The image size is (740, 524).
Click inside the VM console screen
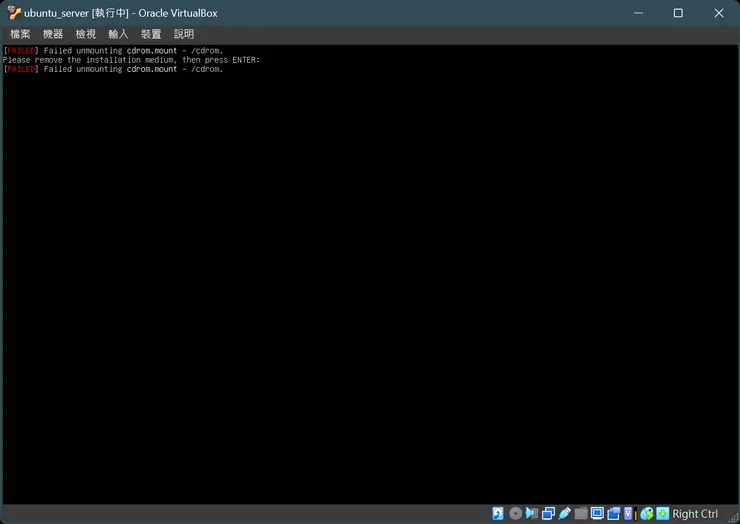click(370, 275)
